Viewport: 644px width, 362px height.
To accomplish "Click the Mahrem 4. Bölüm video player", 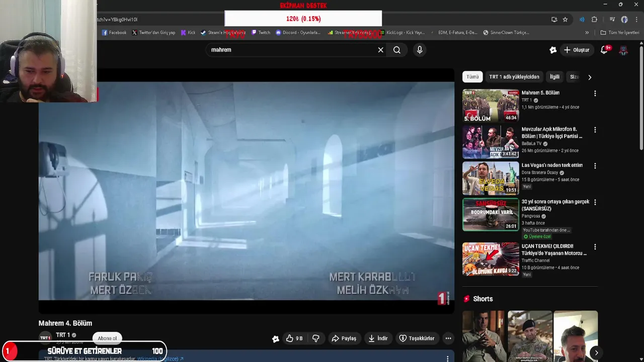I will (247, 191).
